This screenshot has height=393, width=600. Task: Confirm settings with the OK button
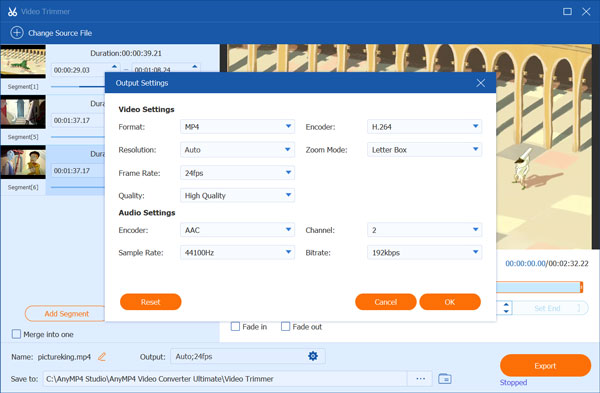tap(450, 302)
